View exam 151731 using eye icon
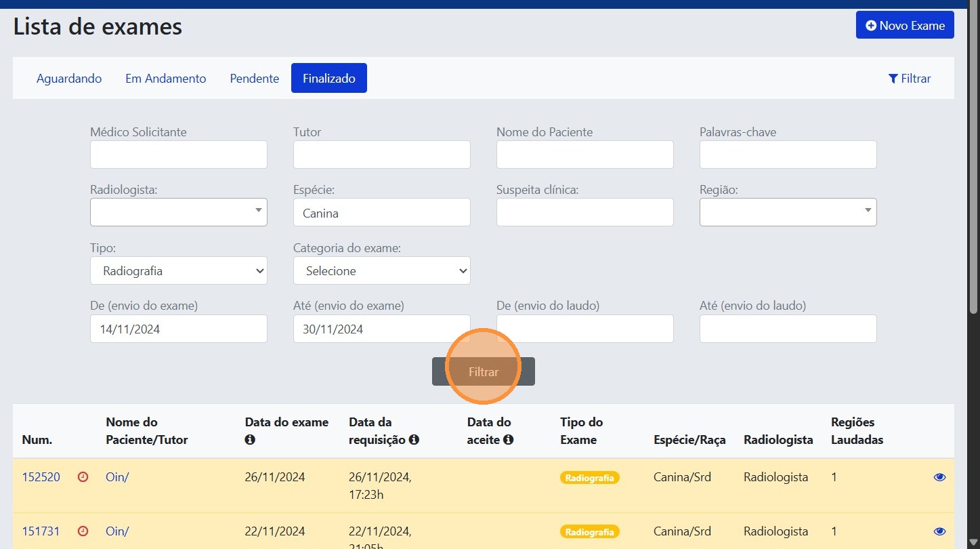980x549 pixels. [x=939, y=531]
